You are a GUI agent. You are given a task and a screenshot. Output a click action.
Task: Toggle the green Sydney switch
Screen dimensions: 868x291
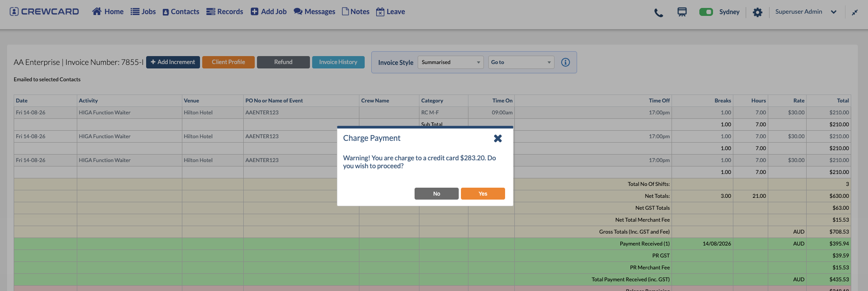(x=706, y=12)
